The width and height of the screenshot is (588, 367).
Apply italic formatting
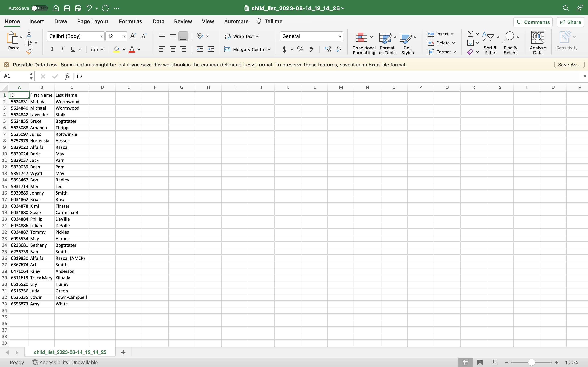(62, 49)
